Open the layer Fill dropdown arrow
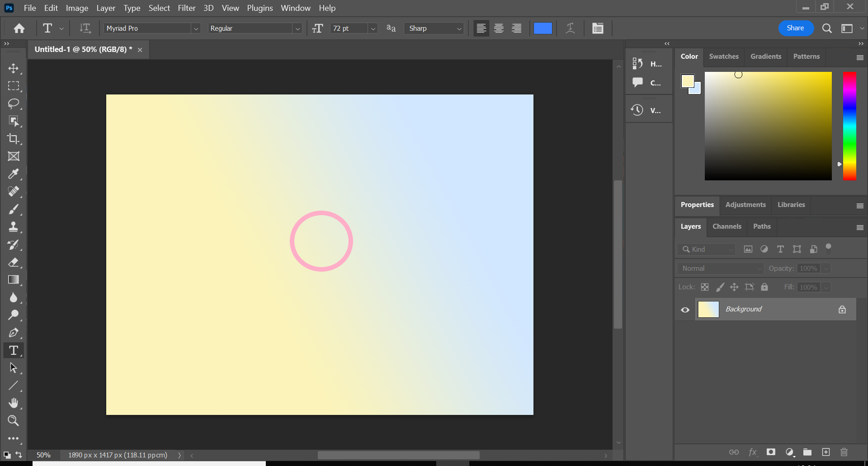Viewport: 868px width, 466px height. pyautogui.click(x=826, y=287)
